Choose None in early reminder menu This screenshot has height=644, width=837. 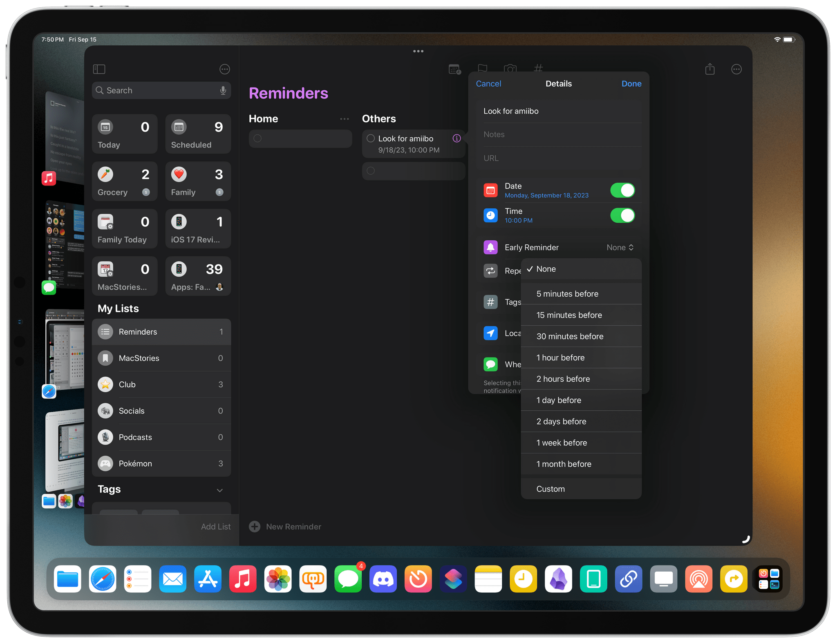[x=581, y=269]
